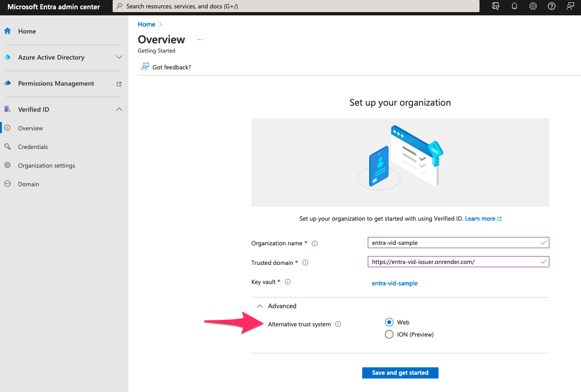Open the more options ellipsis beside Overview
This screenshot has width=581, height=392.
point(200,40)
